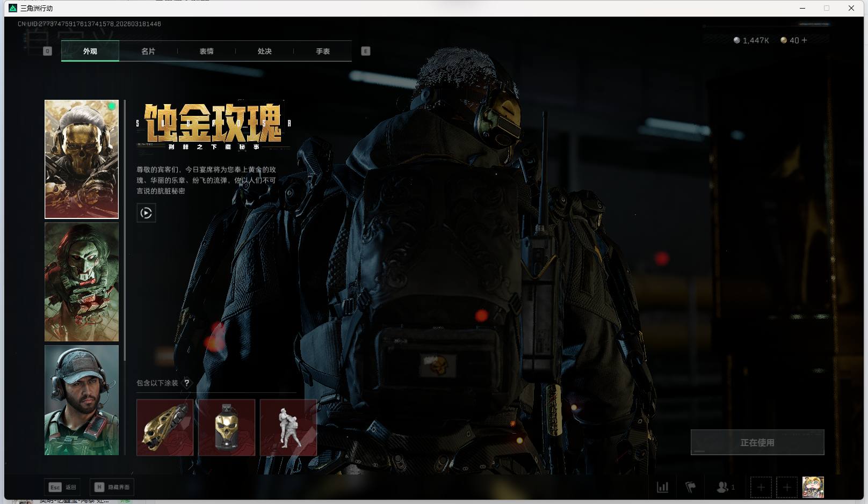Select the 手表 tab
This screenshot has height=504, width=868.
click(x=323, y=51)
